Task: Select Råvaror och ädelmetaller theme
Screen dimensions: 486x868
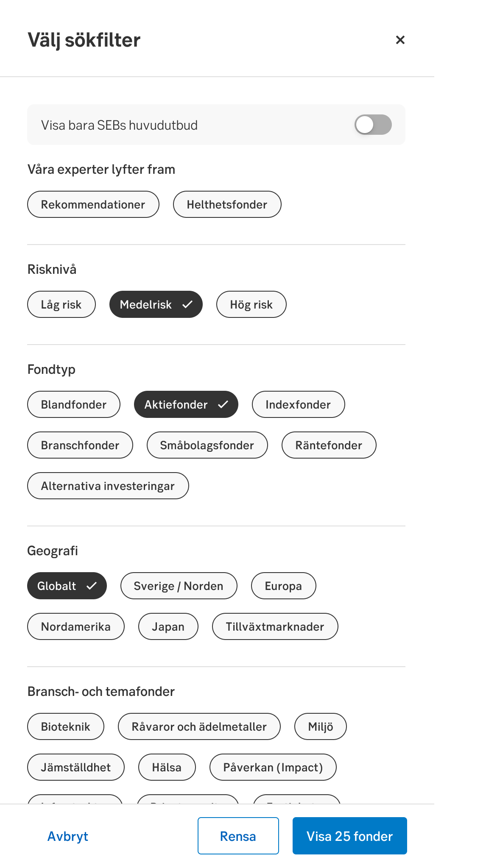Action: [199, 726]
